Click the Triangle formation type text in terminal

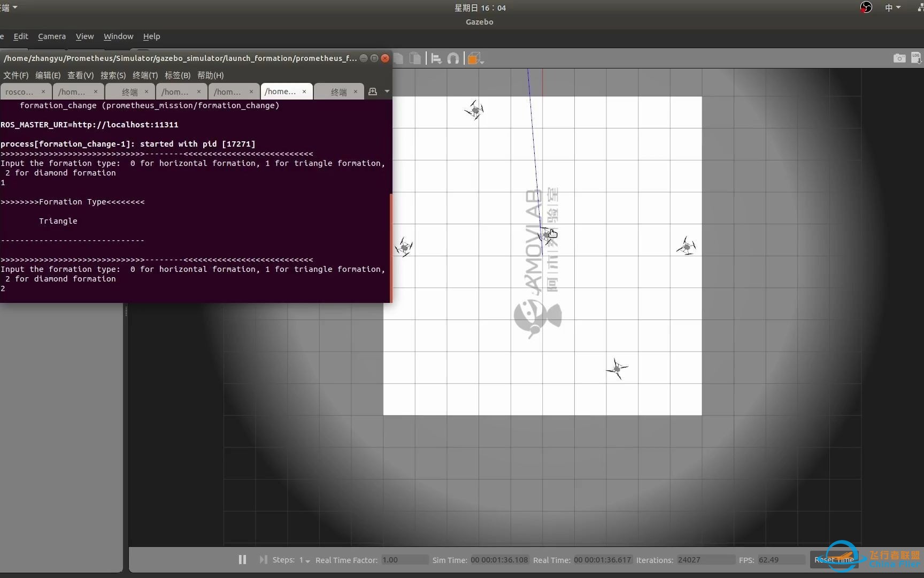point(58,221)
